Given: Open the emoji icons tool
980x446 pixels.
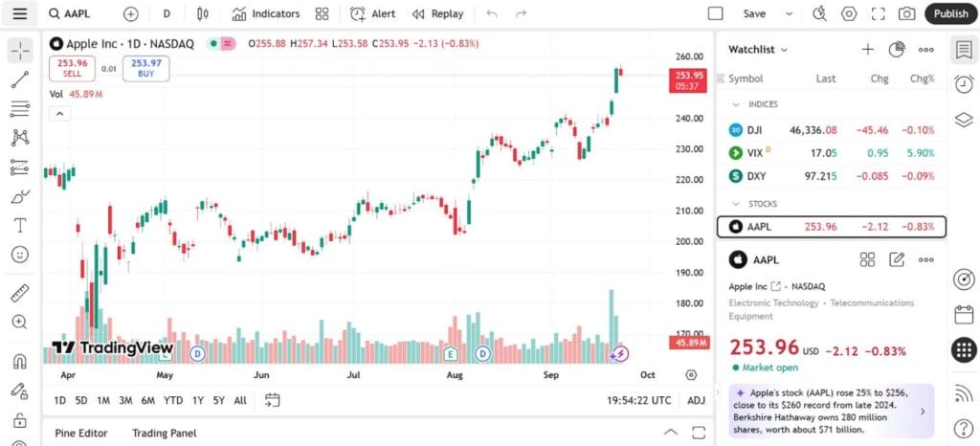Looking at the screenshot, I should 20,256.
